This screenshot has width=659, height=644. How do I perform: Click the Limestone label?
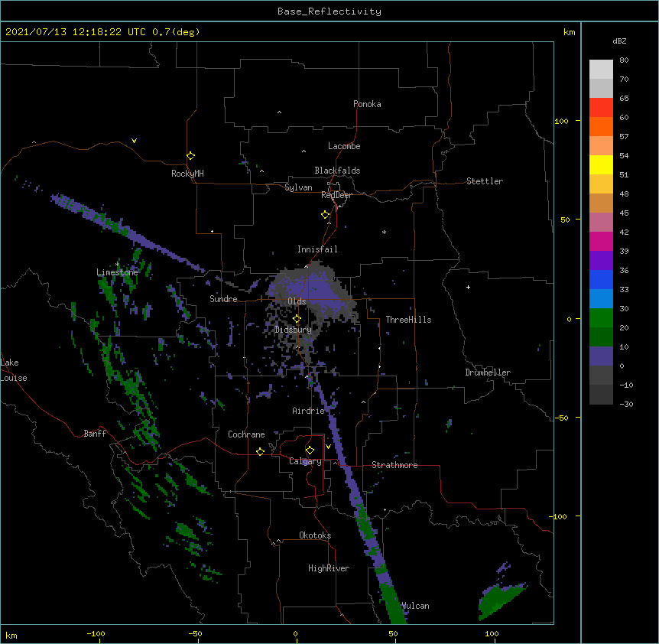click(117, 272)
